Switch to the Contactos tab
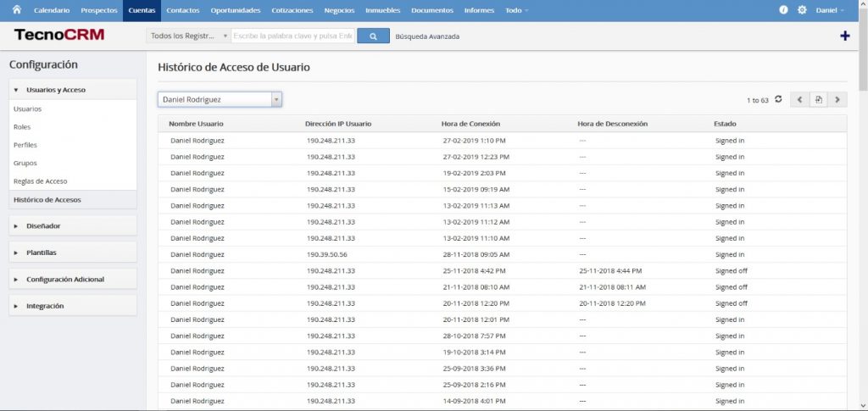This screenshot has height=411, width=868. [x=183, y=10]
